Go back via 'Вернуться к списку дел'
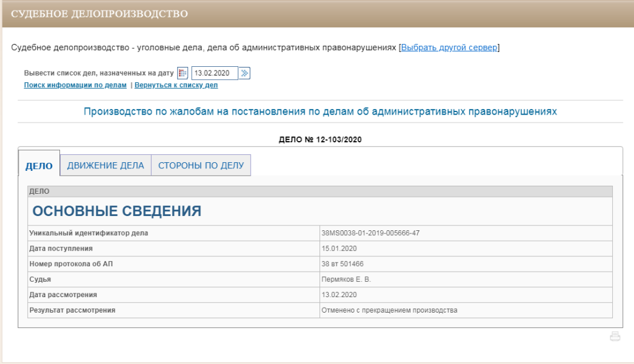The width and height of the screenshot is (634, 364). coord(176,85)
